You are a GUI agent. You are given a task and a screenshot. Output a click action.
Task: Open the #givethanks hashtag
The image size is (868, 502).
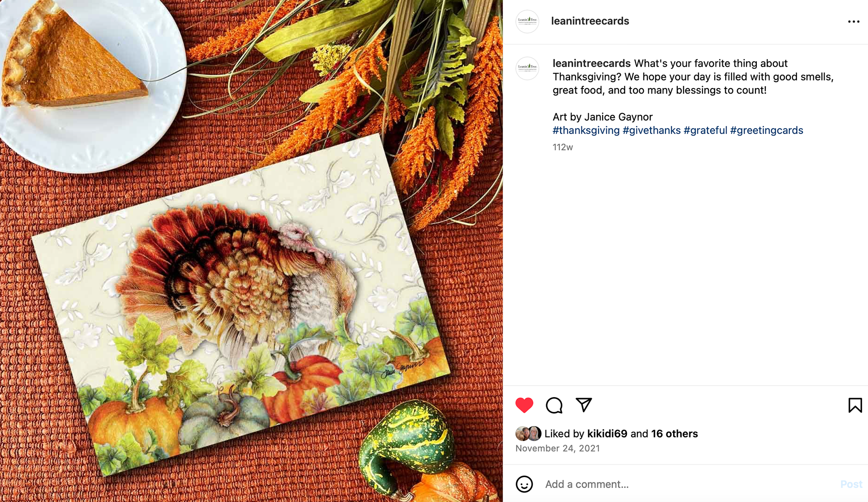pyautogui.click(x=651, y=131)
